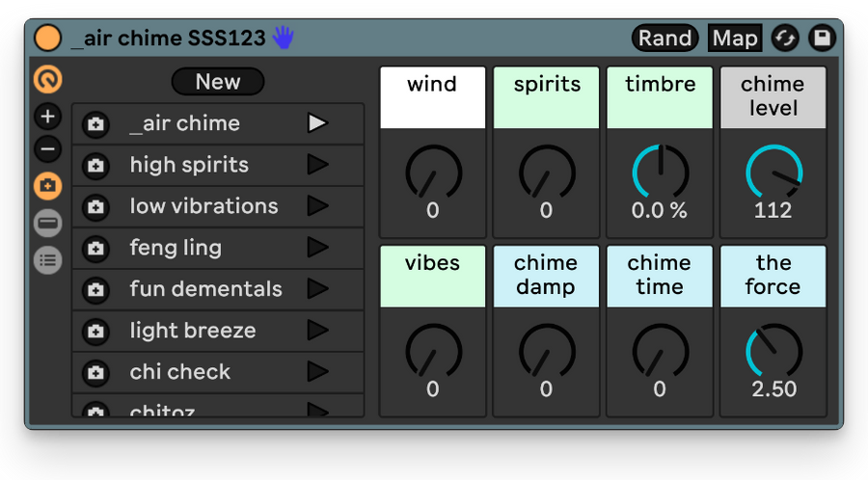The height and width of the screenshot is (480, 868).
Task: Launch the low vibrations variation
Action: (x=317, y=206)
